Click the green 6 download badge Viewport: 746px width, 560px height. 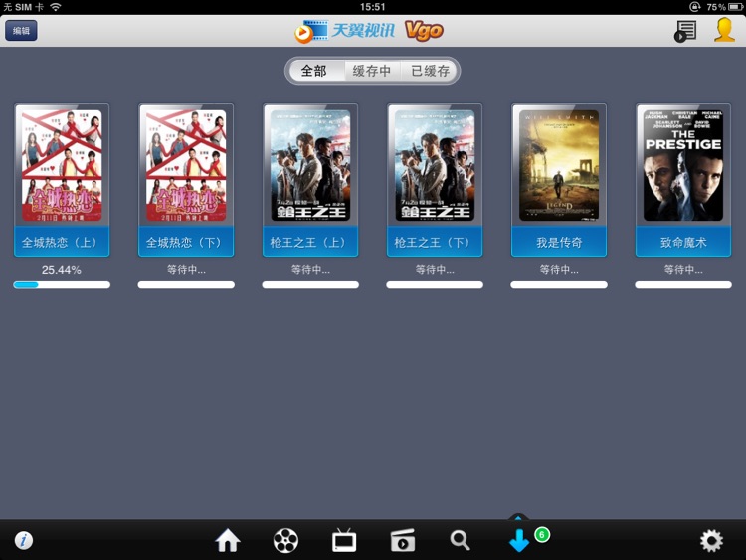click(542, 535)
